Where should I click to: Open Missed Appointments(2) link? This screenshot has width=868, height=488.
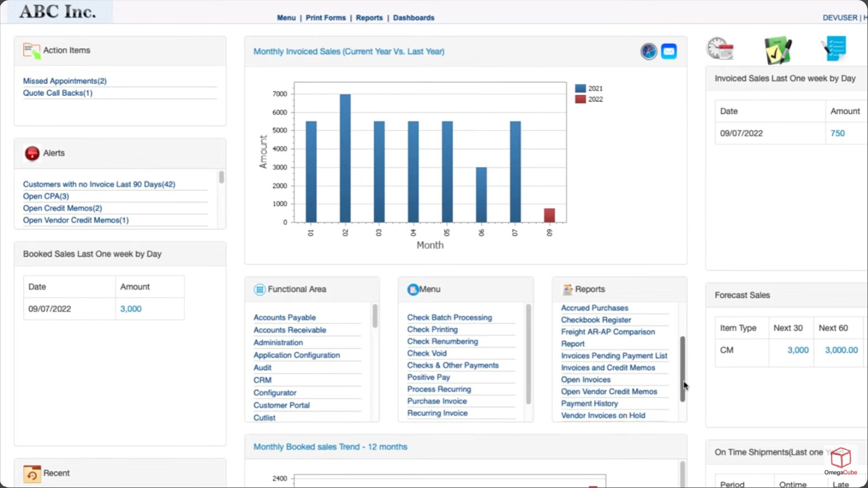click(65, 81)
